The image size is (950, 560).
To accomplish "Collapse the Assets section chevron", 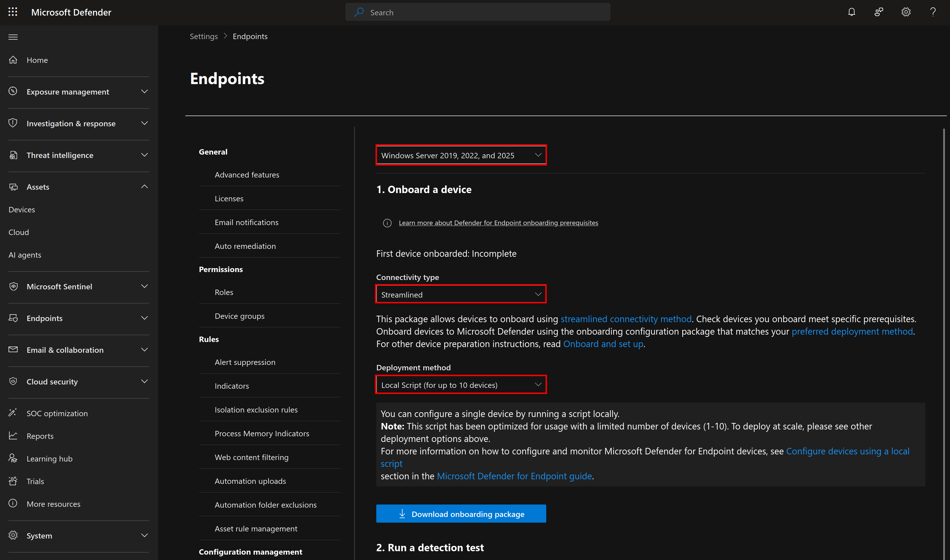I will pyautogui.click(x=144, y=187).
